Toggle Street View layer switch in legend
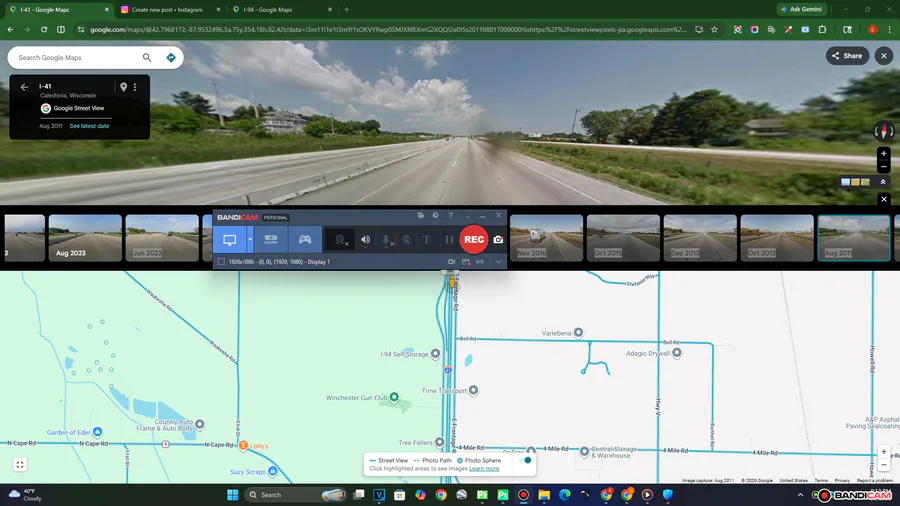Screen dimensions: 900x506 click(x=524, y=460)
